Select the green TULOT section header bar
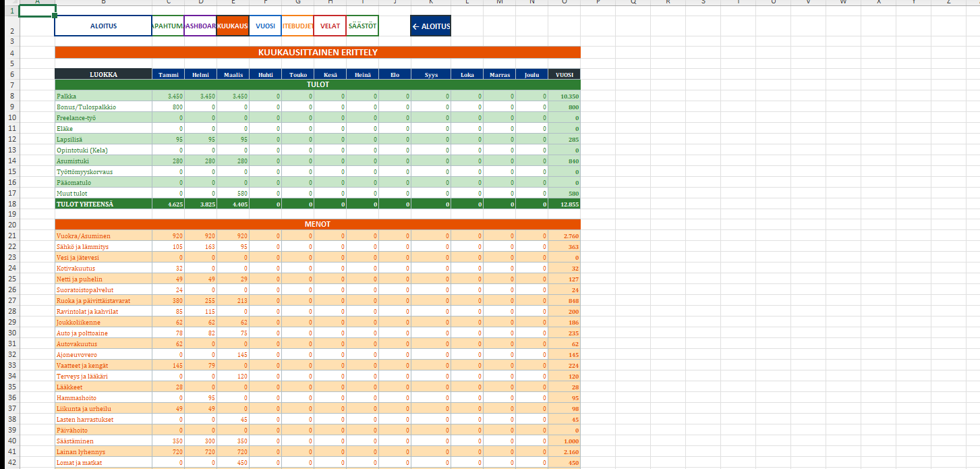Image resolution: width=980 pixels, height=469 pixels. tap(318, 85)
